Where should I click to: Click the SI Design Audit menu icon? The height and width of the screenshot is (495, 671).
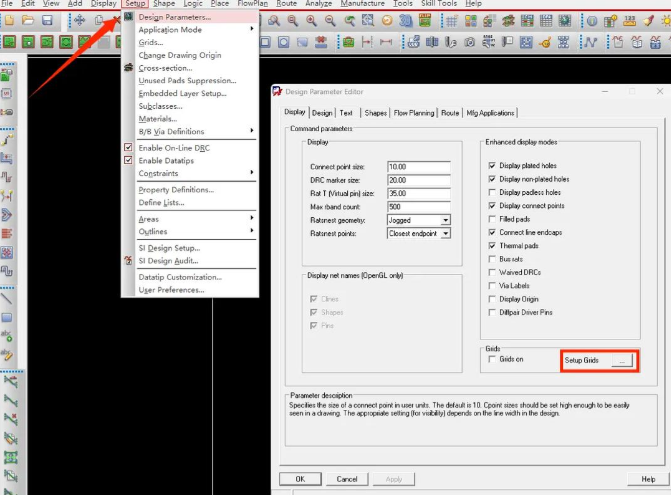(x=128, y=260)
